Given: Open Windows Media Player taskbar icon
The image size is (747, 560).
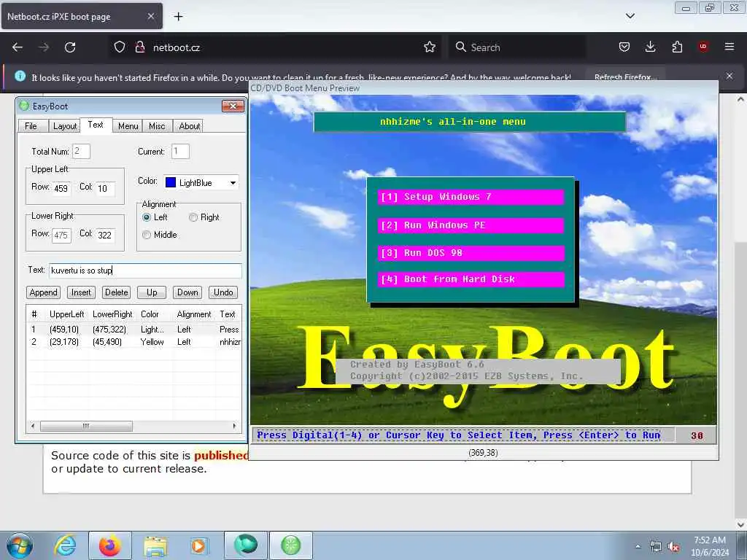Looking at the screenshot, I should [198, 545].
